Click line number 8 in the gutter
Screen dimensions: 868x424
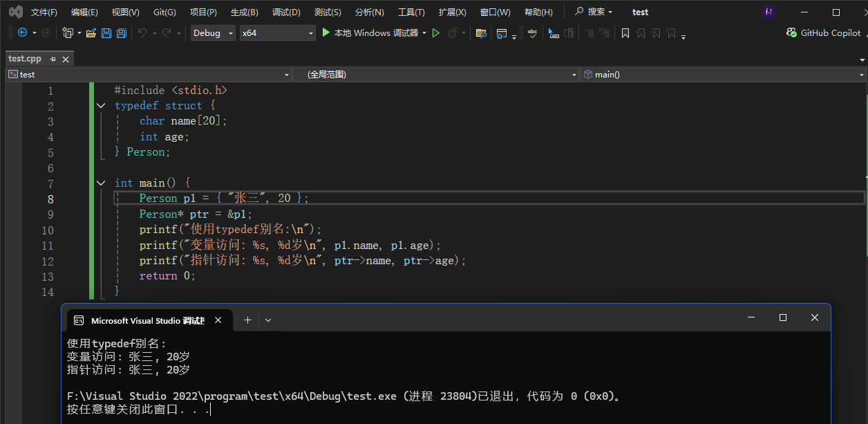pyautogui.click(x=50, y=199)
